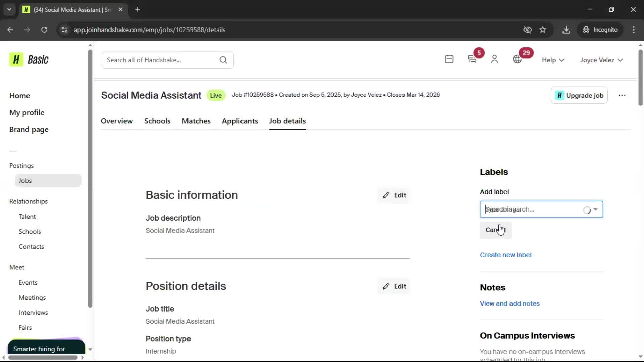Click Create new label link
This screenshot has height=362, width=644.
pos(505,255)
